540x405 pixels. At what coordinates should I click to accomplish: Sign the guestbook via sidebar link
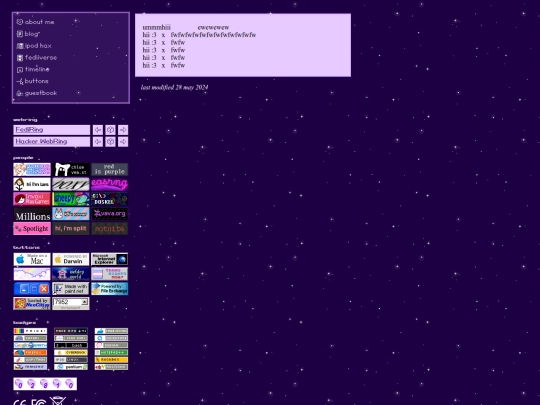[37, 93]
